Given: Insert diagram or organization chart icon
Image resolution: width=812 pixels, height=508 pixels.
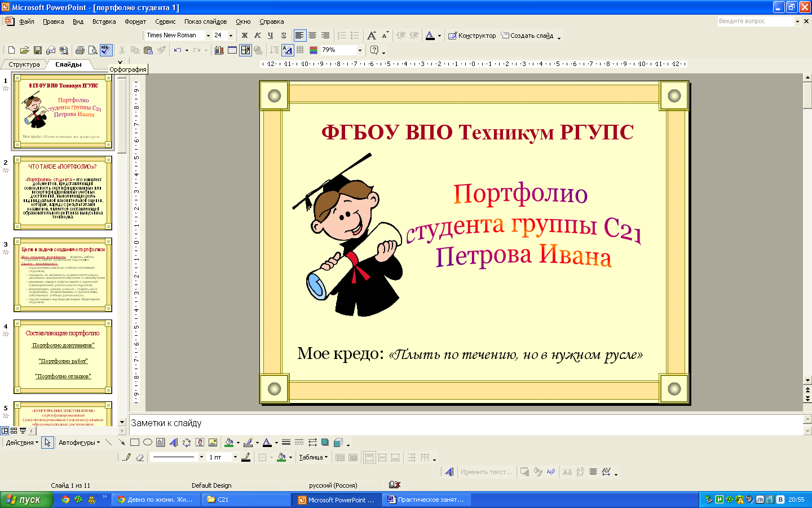Looking at the screenshot, I should tap(186, 443).
